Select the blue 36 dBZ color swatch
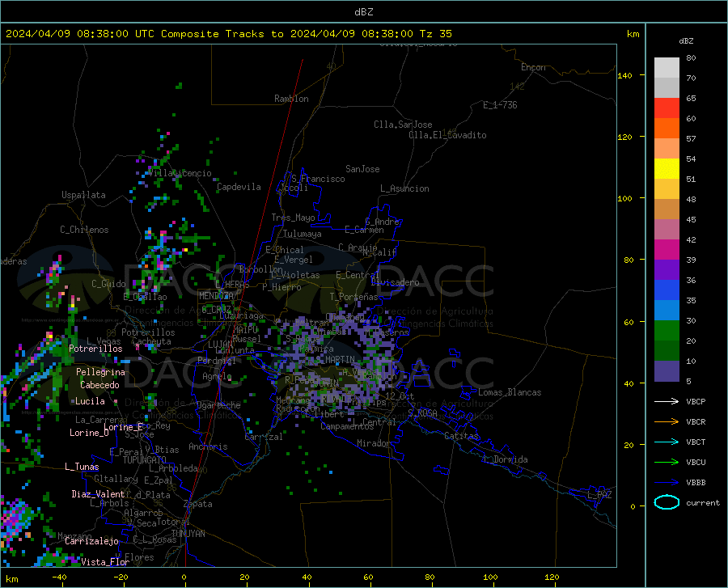 667,290
